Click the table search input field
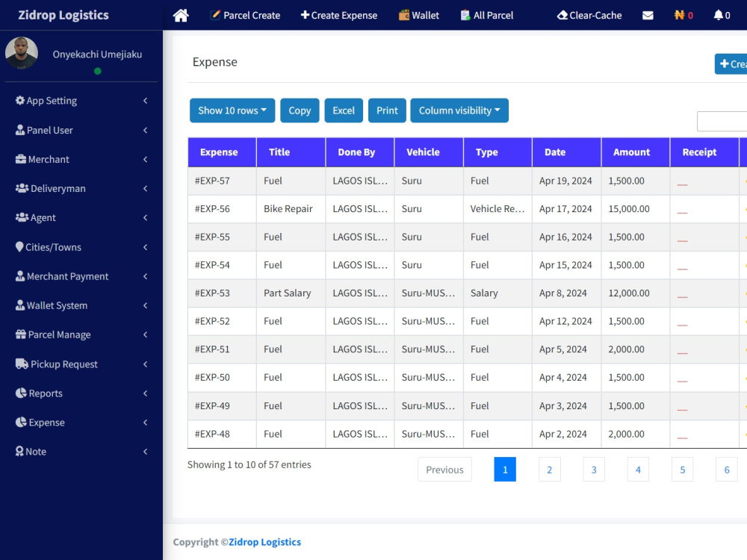 [722, 121]
